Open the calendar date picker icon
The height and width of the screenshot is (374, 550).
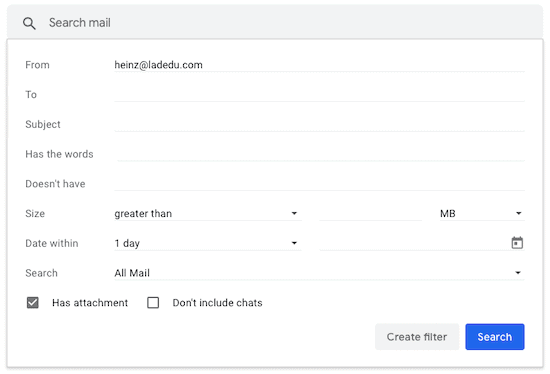(517, 243)
